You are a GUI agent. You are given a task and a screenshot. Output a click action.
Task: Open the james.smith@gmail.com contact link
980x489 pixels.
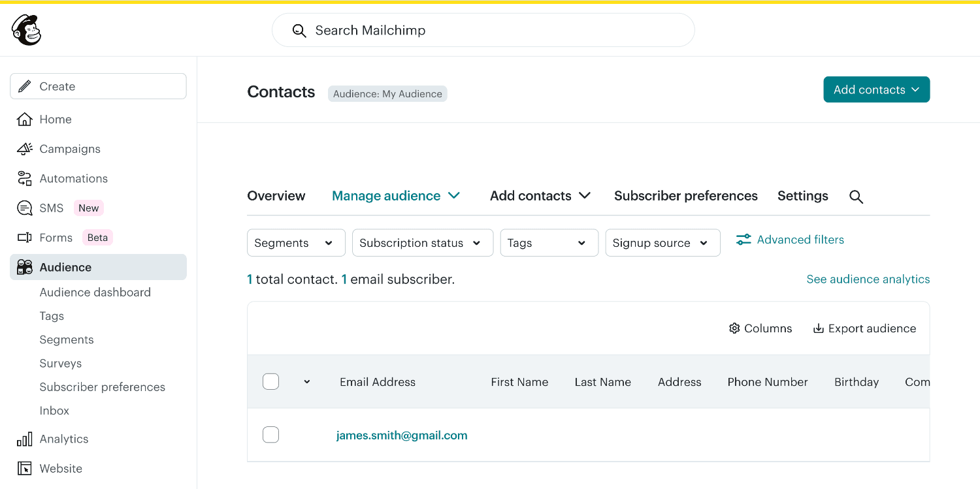click(x=402, y=435)
